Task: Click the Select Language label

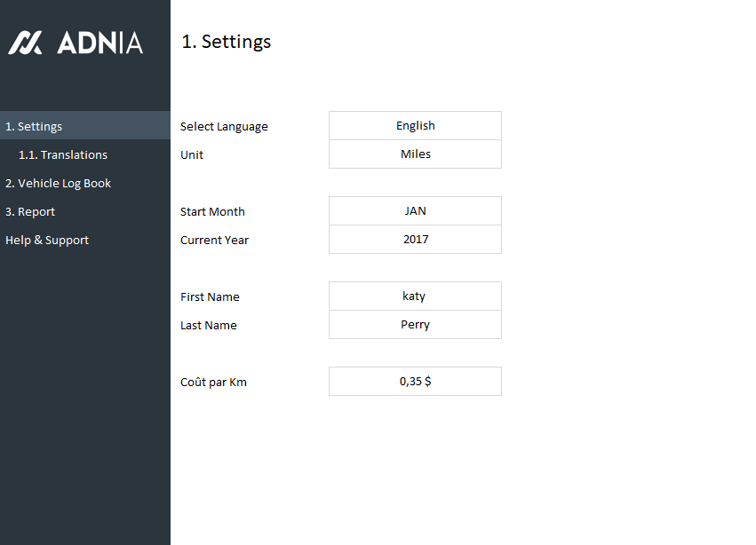Action: tap(224, 126)
